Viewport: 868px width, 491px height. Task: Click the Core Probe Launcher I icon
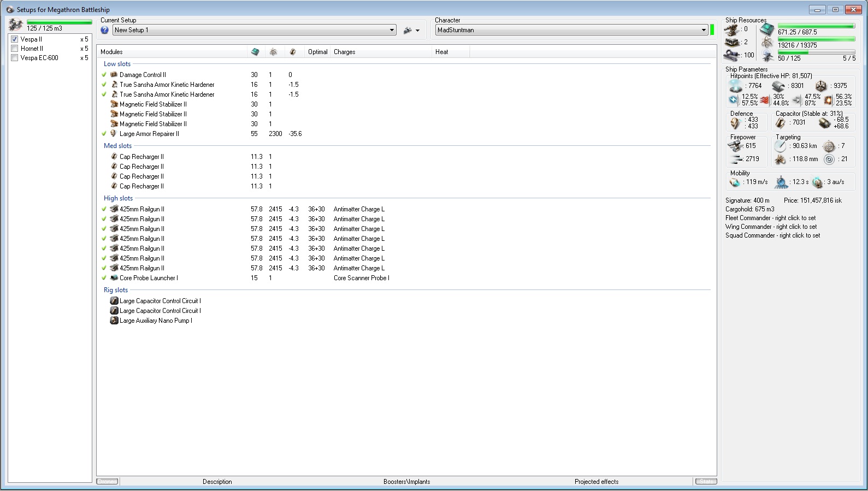point(114,278)
